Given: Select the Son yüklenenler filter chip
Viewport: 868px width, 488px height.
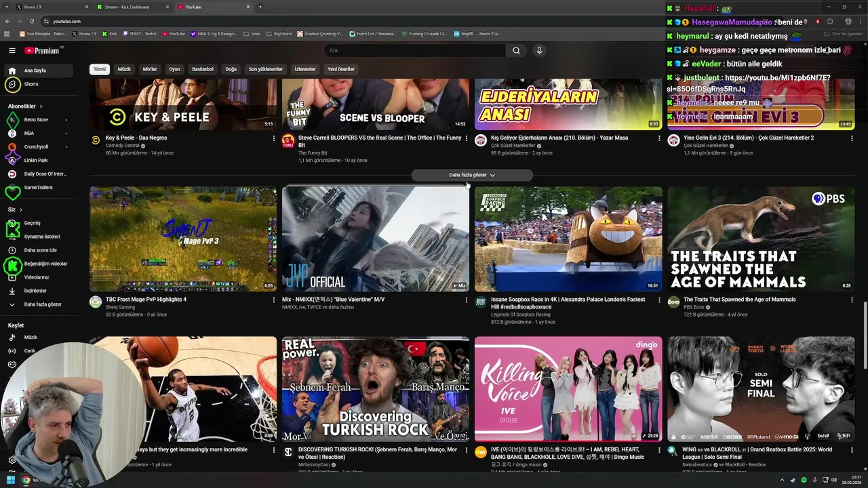Looking at the screenshot, I should [266, 69].
